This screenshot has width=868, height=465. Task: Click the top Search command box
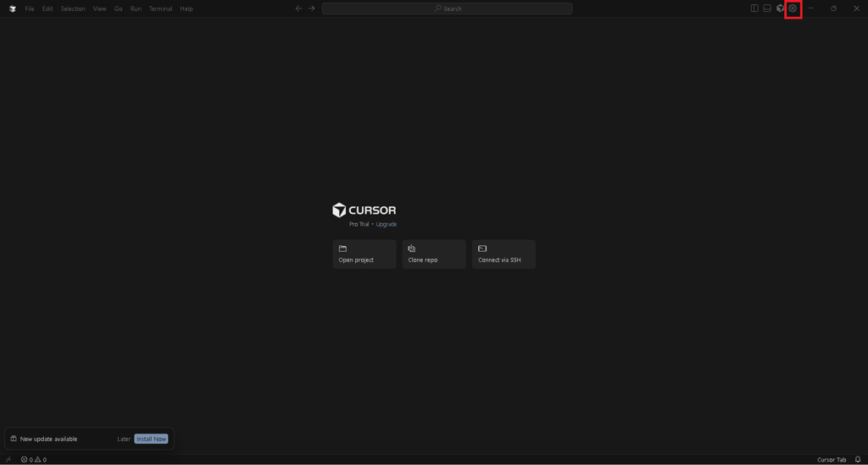coord(447,8)
